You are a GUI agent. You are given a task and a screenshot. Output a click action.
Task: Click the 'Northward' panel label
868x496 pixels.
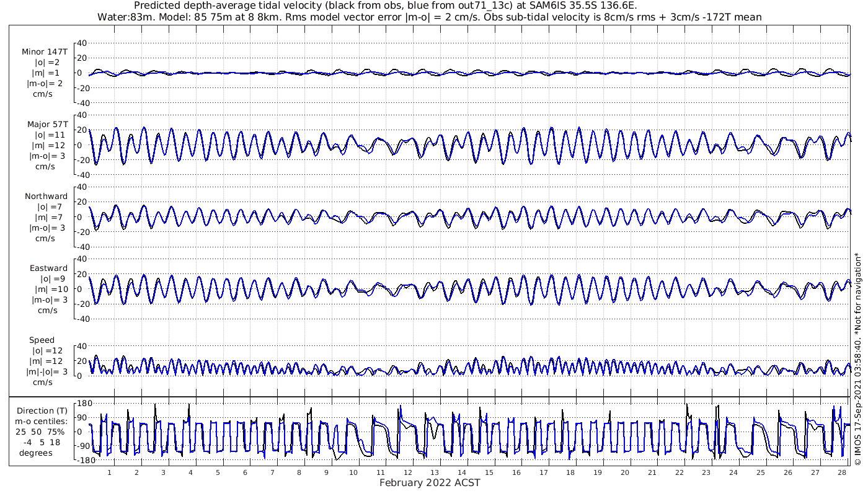point(46,197)
